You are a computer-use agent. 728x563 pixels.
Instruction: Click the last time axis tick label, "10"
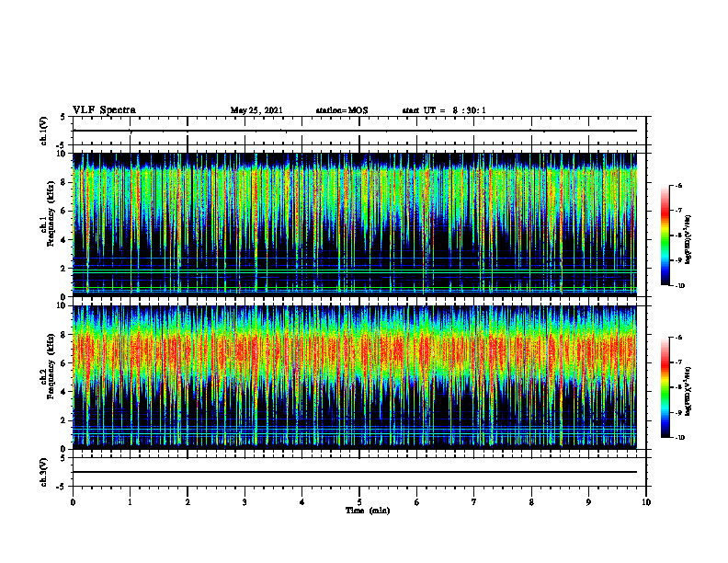pos(646,502)
